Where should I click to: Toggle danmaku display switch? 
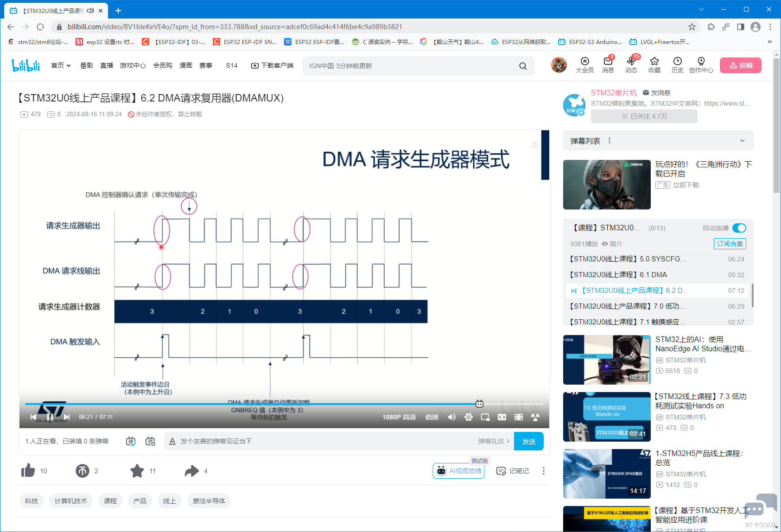point(131,441)
